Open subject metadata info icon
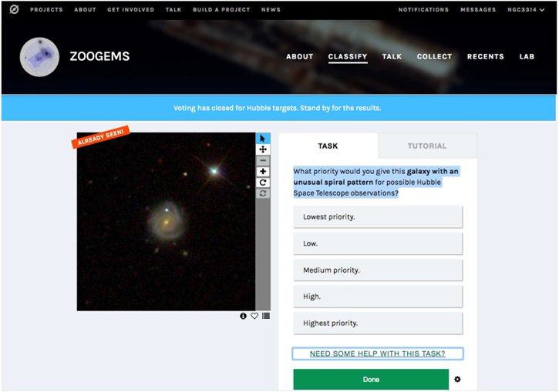559x392 pixels. (x=244, y=316)
